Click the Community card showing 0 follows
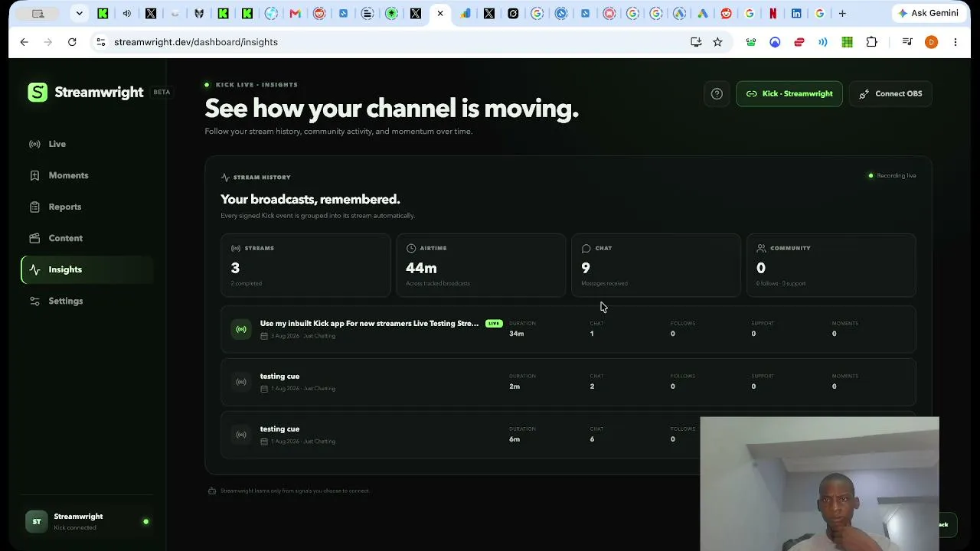This screenshot has width=980, height=551. 831,265
